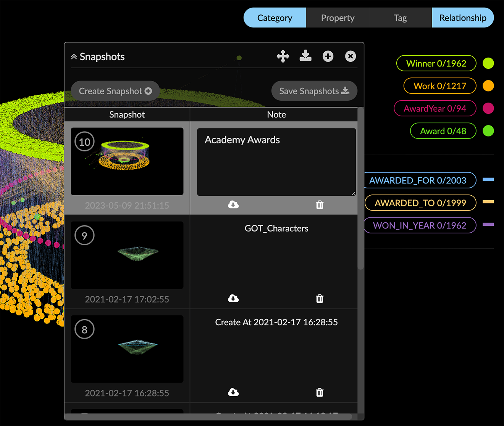Click the move panel arrows icon
Image resolution: width=504 pixels, height=426 pixels.
283,56
